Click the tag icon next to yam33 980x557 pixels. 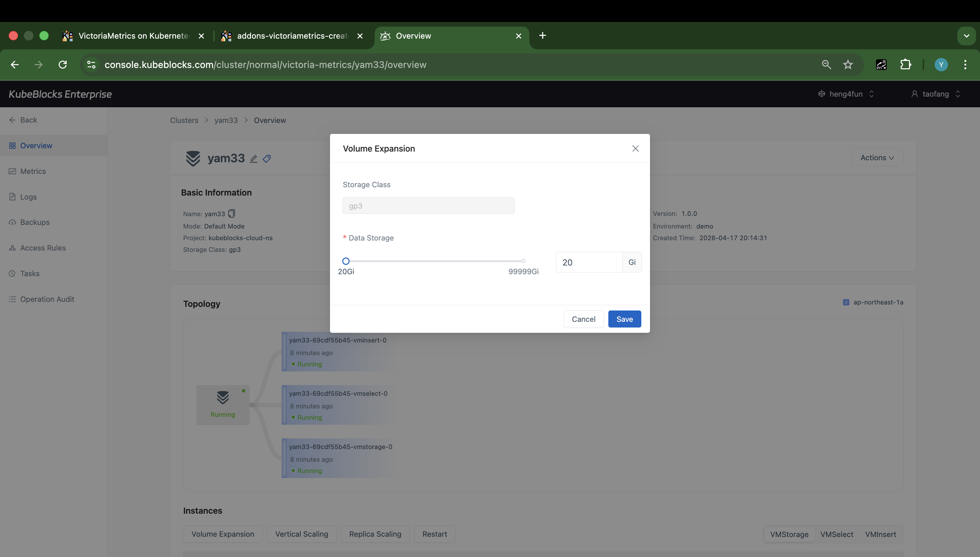tap(267, 159)
